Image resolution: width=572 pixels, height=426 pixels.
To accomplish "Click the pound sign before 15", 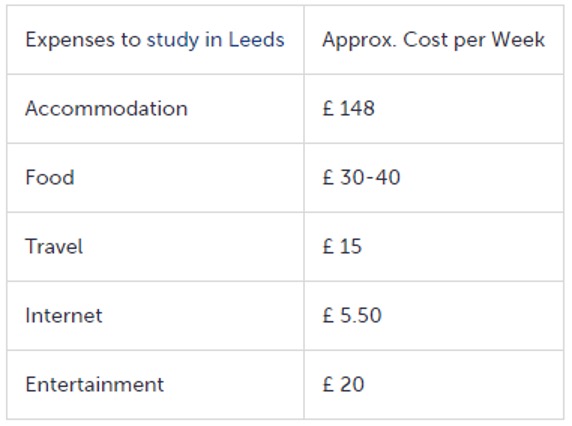I will pyautogui.click(x=328, y=246).
